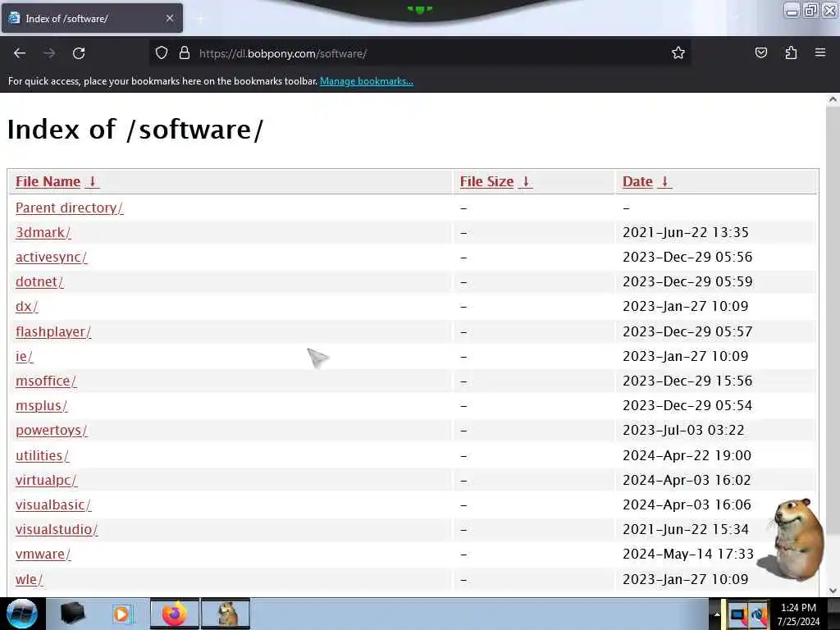Viewport: 840px width, 630px height.
Task: Open a new tab with the plus button
Action: point(200,19)
